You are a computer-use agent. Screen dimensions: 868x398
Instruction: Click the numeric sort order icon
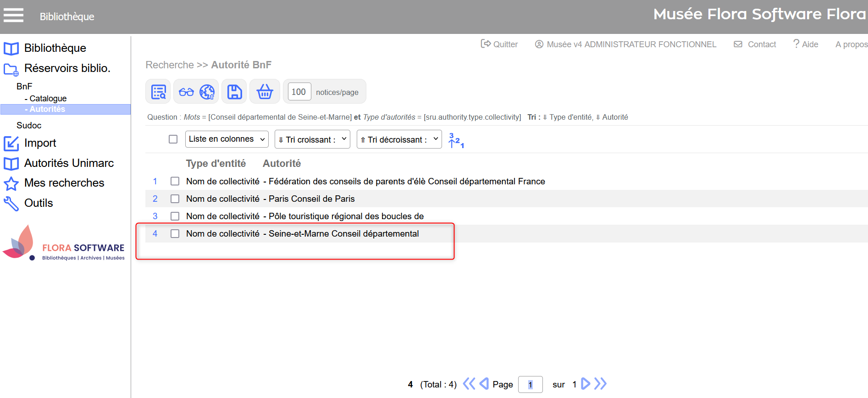(456, 140)
